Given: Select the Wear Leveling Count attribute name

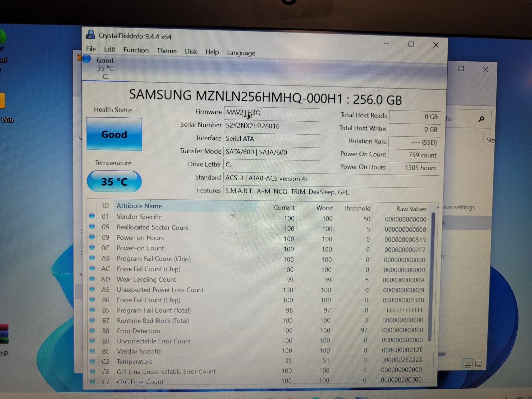Looking at the screenshot, I should pos(146,279).
